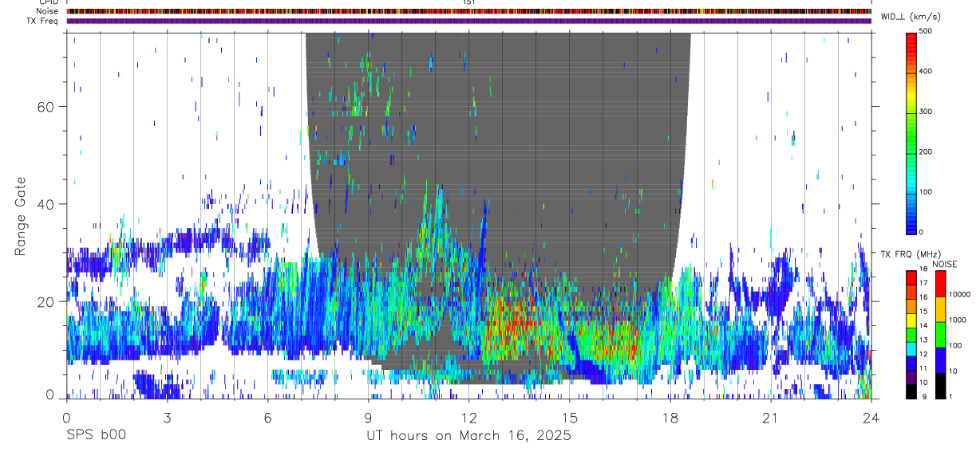Click the 'TX FRQ (MHz)' legend title
The width and height of the screenshot is (980, 452).
pyautogui.click(x=910, y=254)
